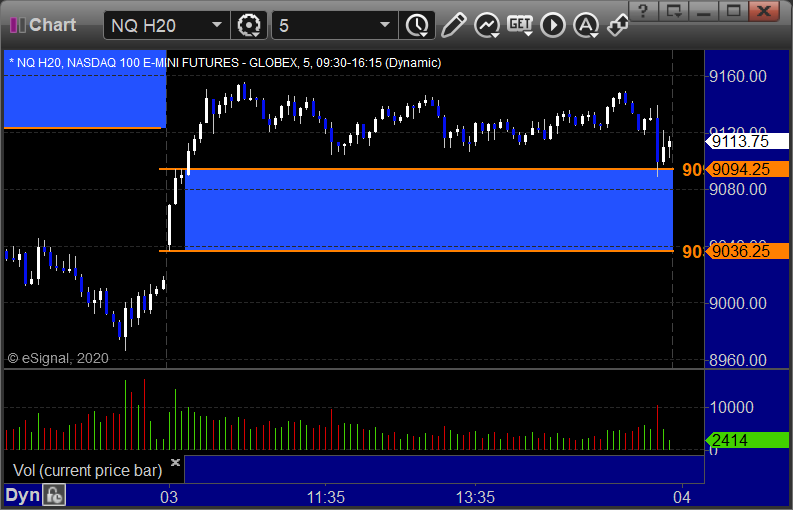The height and width of the screenshot is (510, 793).
Task: Expand the interval 5 dropdown
Action: [x=385, y=25]
